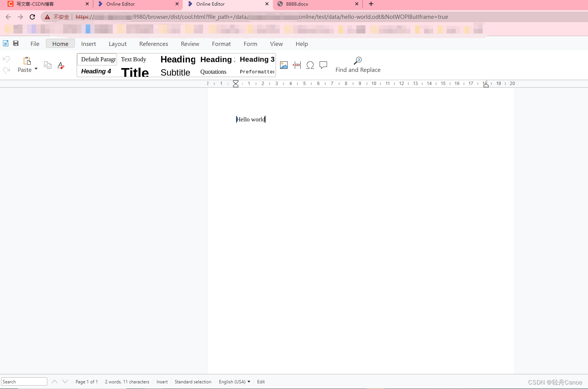Click the status bar Search field
Viewport: 588px width, 389px height.
(x=24, y=381)
